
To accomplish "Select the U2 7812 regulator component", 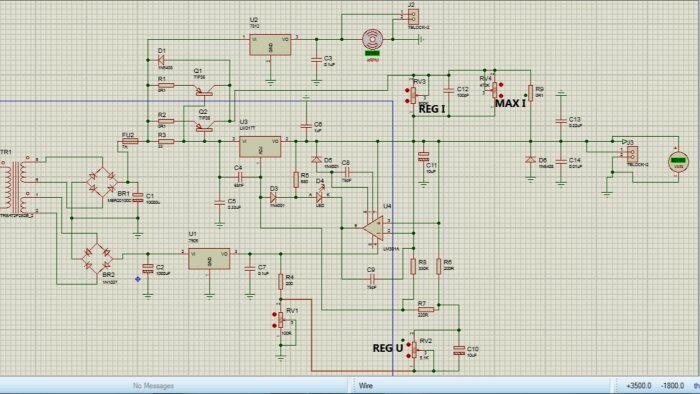I will coord(270,45).
